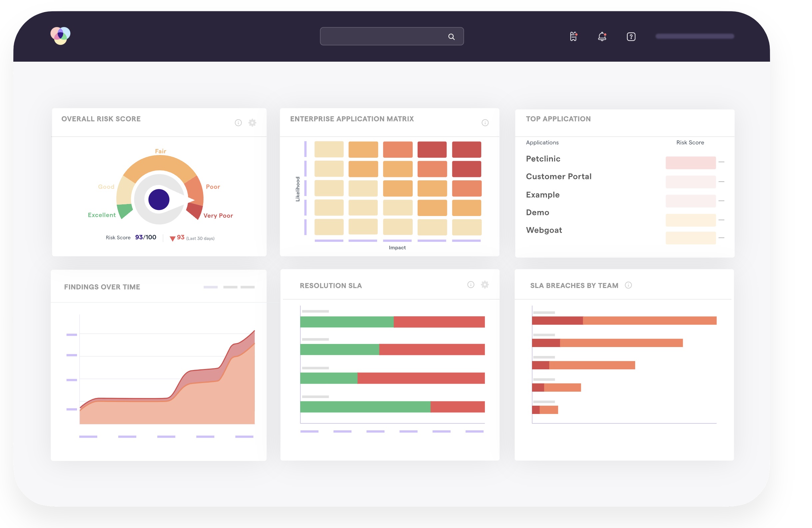Viewport: 812px width, 528px height.
Task: Select the Demo application row
Action: (537, 212)
